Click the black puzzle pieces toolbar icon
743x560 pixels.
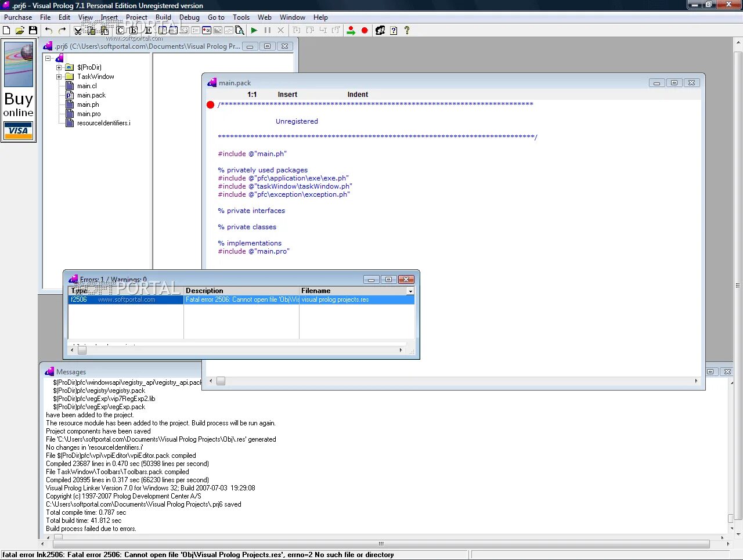(x=380, y=30)
